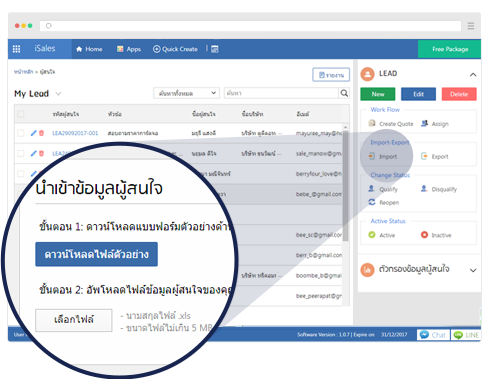Edit lead LEA29092017-001 with pencil icon
The image size is (488, 379).
pyautogui.click(x=33, y=133)
